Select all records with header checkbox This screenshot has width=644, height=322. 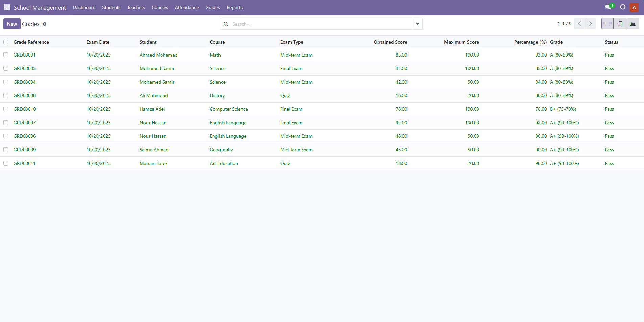tap(6, 42)
